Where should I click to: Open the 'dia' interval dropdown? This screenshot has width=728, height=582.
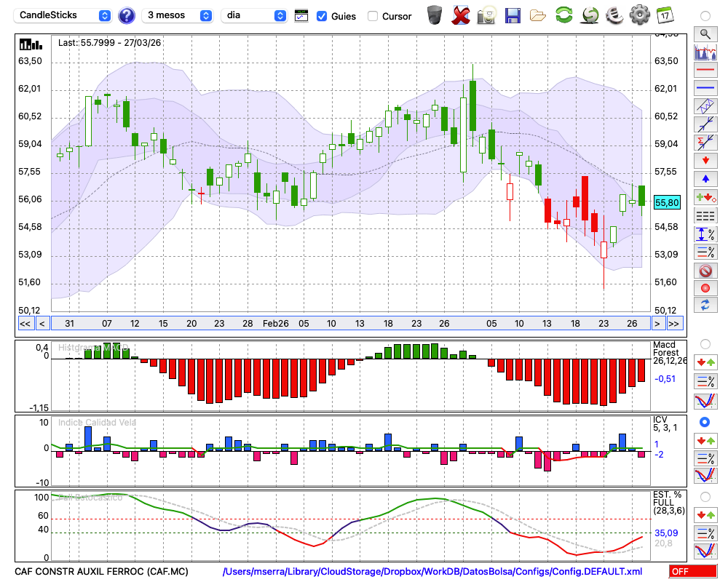(x=255, y=15)
